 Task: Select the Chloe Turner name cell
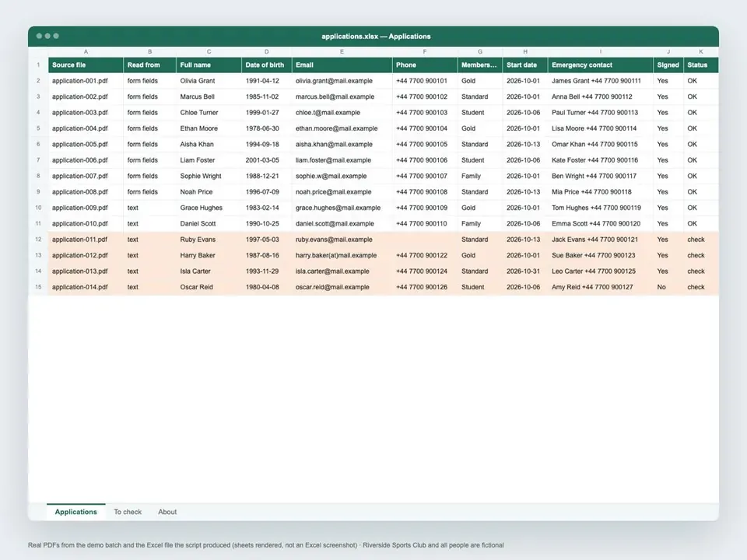[209, 112]
